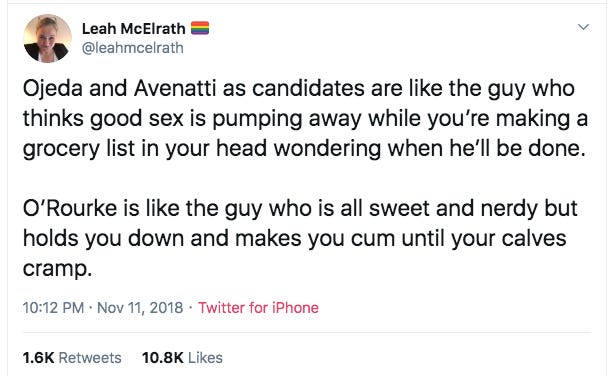Image resolution: width=610 pixels, height=376 pixels.
Task: Click the word cramp on the last line
Action: 57,269
